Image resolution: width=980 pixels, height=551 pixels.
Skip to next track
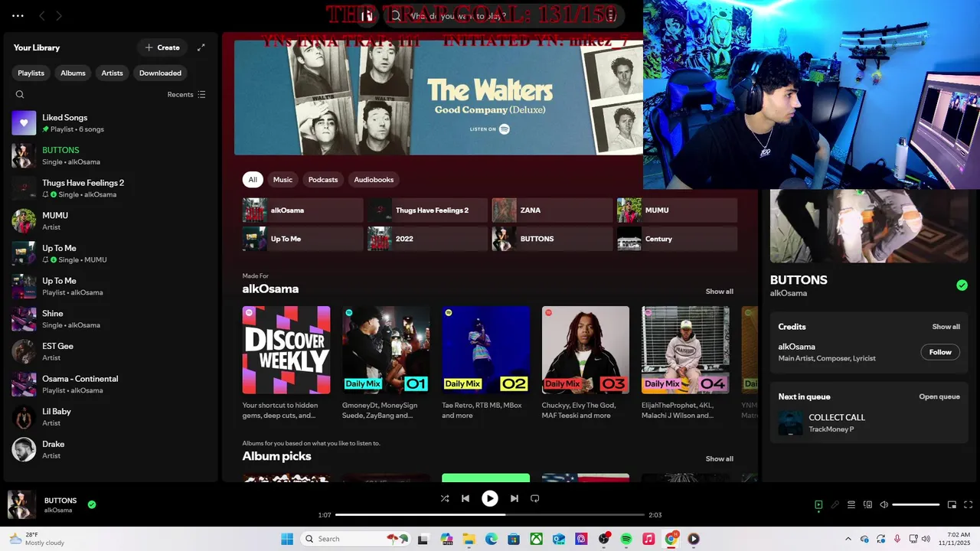[x=514, y=498]
